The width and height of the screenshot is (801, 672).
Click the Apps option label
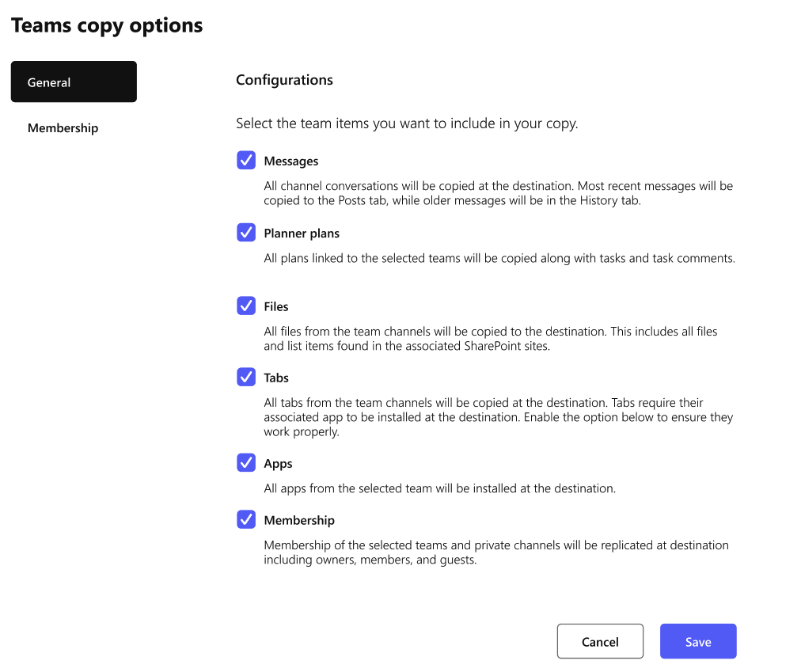278,464
